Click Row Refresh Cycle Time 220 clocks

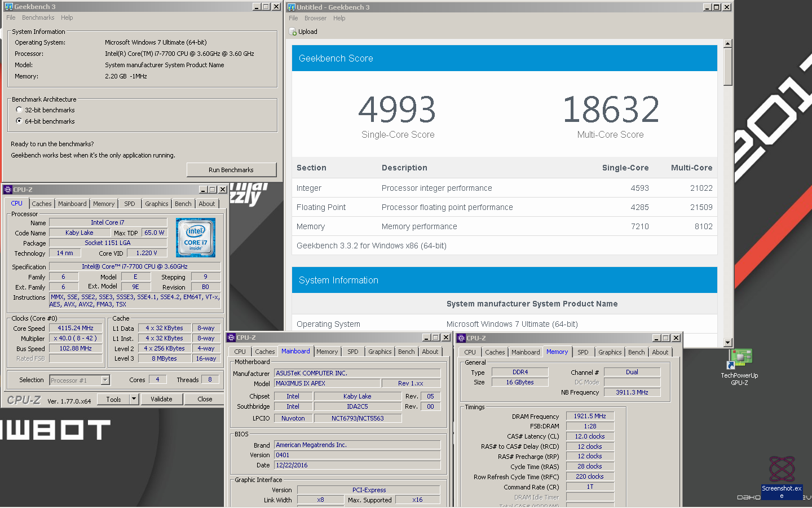[x=590, y=476]
